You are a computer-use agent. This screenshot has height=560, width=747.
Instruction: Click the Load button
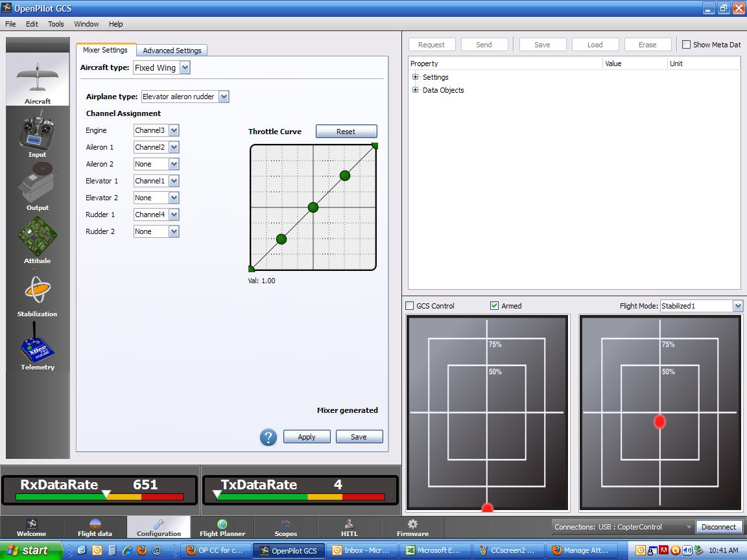(595, 45)
